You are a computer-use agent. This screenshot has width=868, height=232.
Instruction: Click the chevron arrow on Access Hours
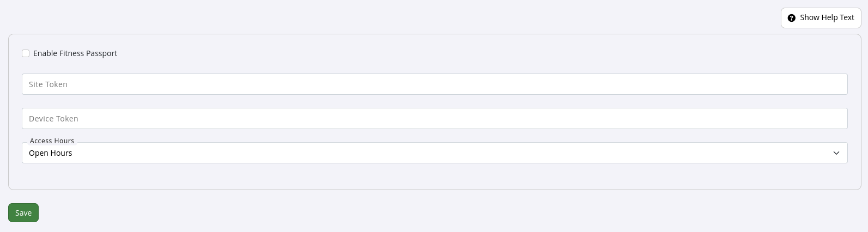click(836, 153)
